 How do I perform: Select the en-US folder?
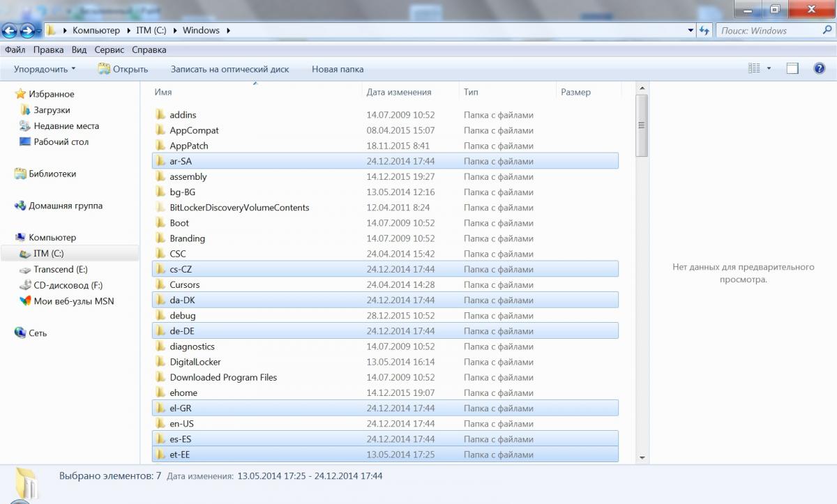coord(181,424)
